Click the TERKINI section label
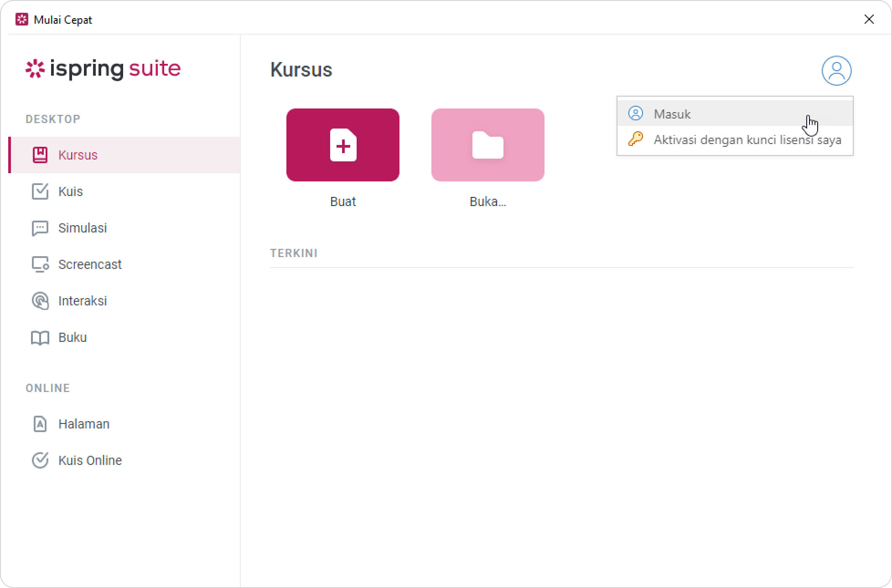 [294, 253]
